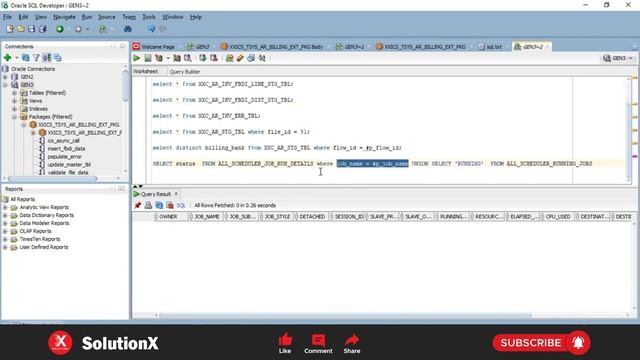Click the Query Result horizontal scrollbar

click(x=346, y=315)
